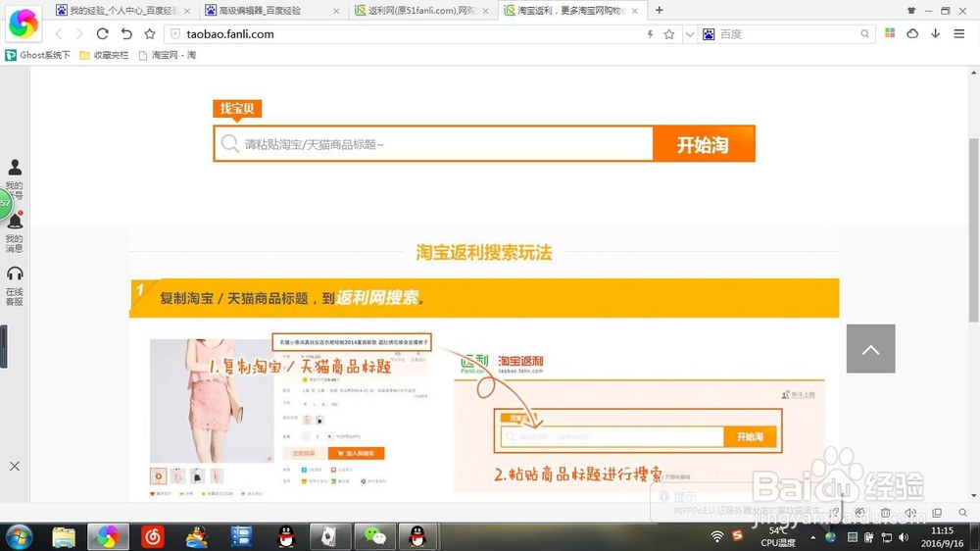Click the mute speaker icon in status bar

pos(910,513)
